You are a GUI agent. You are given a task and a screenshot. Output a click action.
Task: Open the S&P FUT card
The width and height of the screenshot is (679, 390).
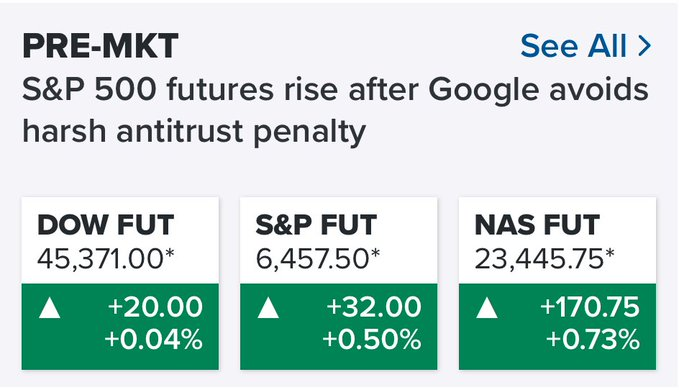(x=339, y=284)
